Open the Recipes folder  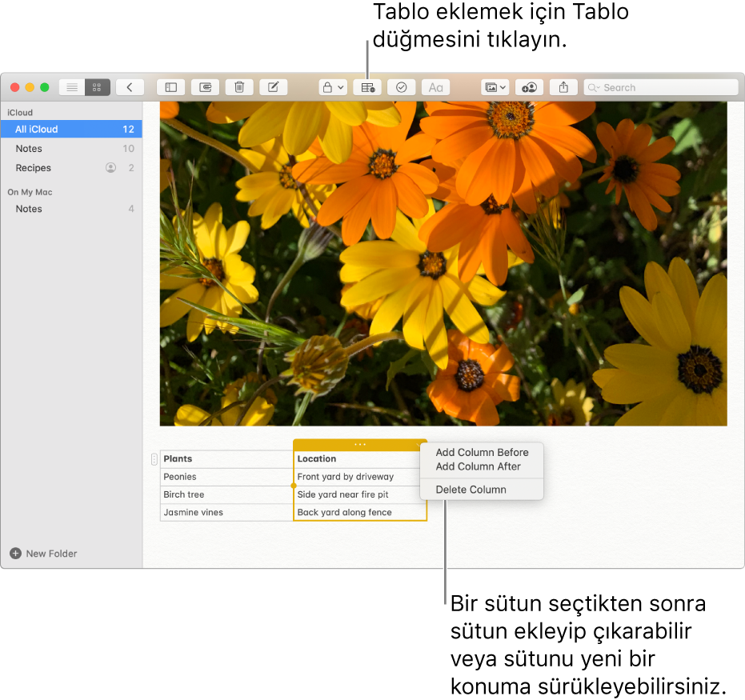tap(71, 168)
